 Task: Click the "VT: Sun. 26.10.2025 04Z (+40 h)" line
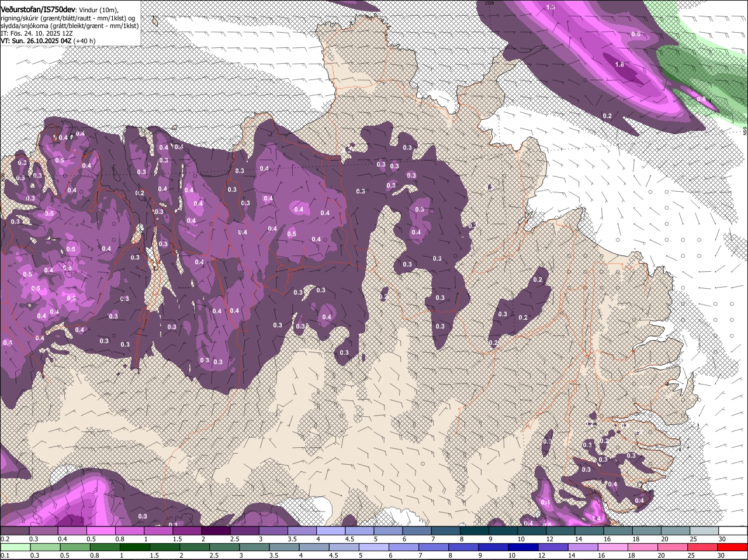point(48,41)
